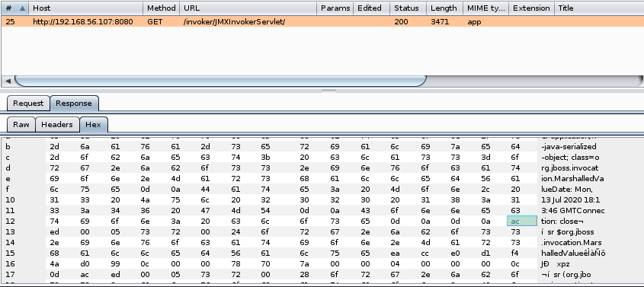Sort by the Edited column header
The height and width of the screenshot is (287, 644).
pyautogui.click(x=372, y=8)
